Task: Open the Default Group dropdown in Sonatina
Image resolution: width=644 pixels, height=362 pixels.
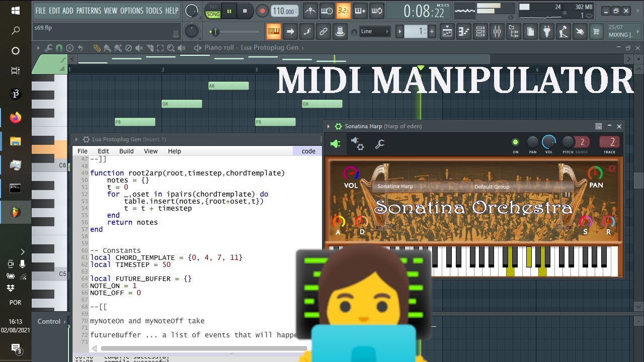Action: 492,187
